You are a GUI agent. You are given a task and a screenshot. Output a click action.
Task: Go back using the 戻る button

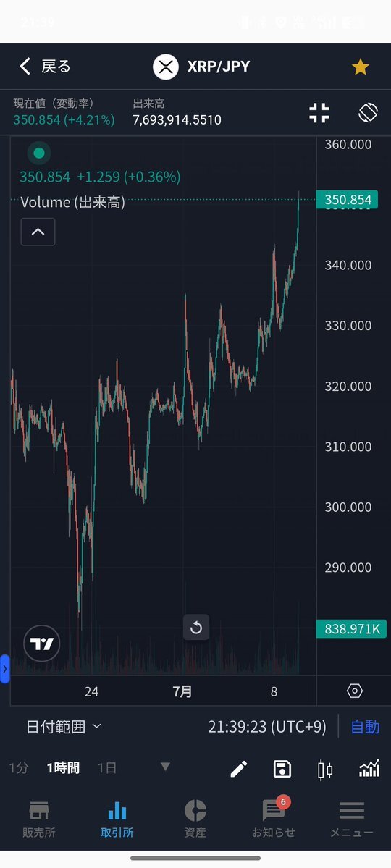click(46, 67)
